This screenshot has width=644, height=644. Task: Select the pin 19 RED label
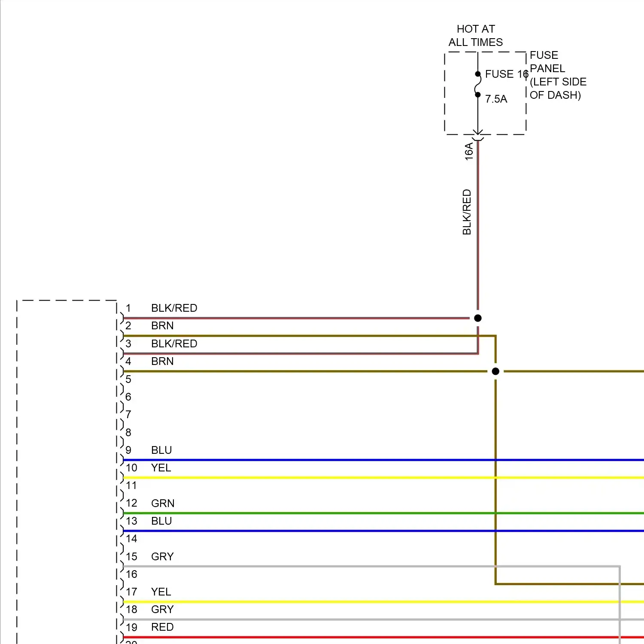tap(162, 627)
